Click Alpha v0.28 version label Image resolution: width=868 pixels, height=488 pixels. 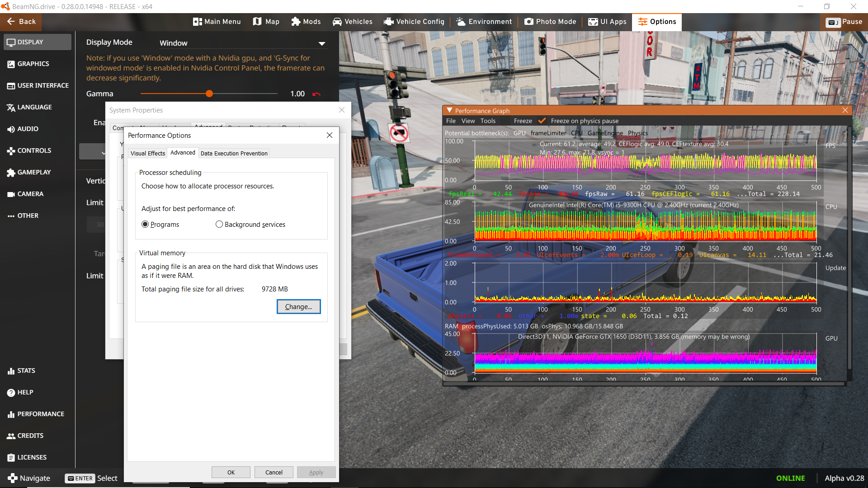click(844, 478)
